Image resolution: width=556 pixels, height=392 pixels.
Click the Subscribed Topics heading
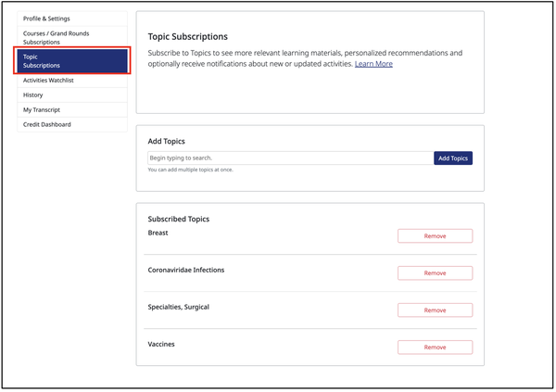click(178, 220)
